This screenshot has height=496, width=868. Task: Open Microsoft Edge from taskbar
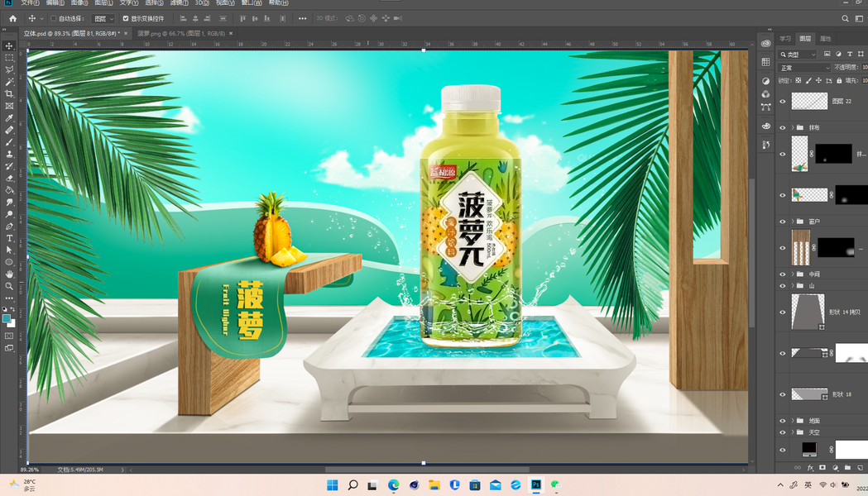point(394,485)
